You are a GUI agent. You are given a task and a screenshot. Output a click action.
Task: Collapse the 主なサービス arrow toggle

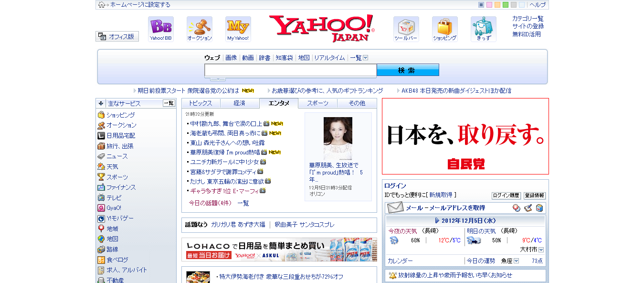[x=101, y=103]
